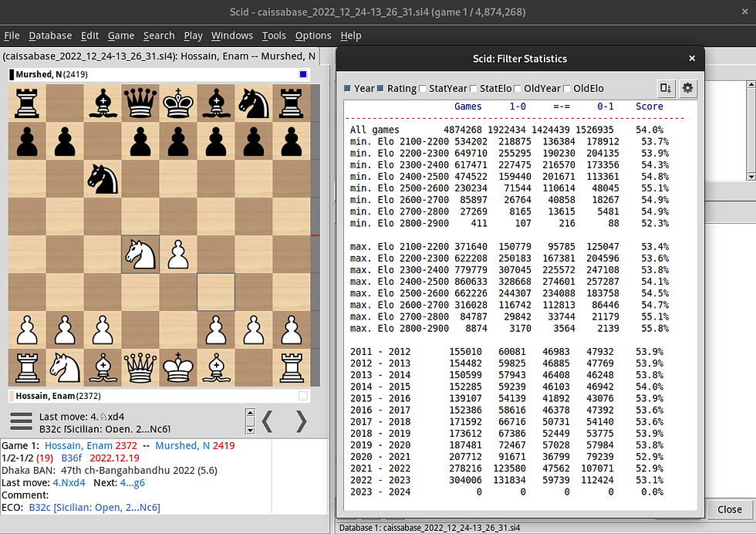Click up arrow of move info scroller
This screenshot has height=534, width=756.
(x=250, y=413)
